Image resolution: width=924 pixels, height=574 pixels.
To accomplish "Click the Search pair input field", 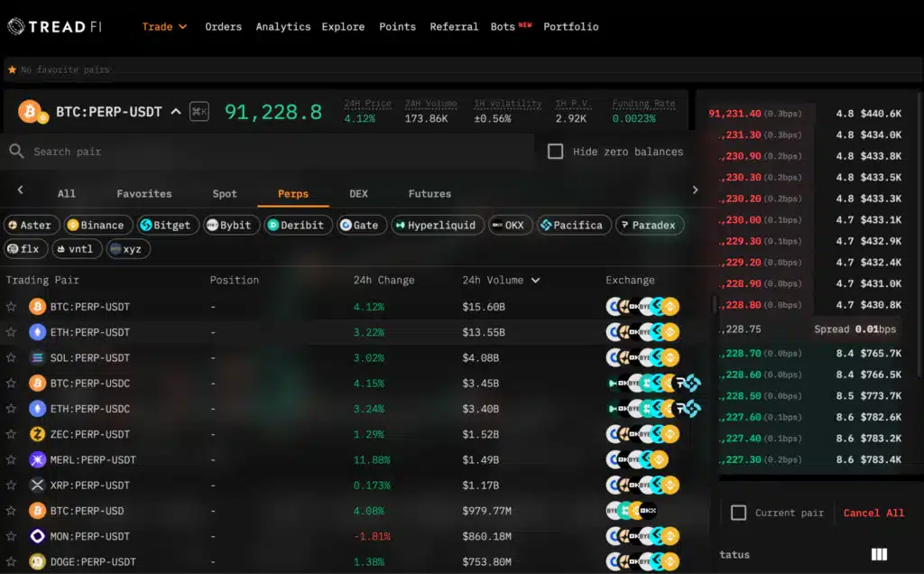I will 180,152.
